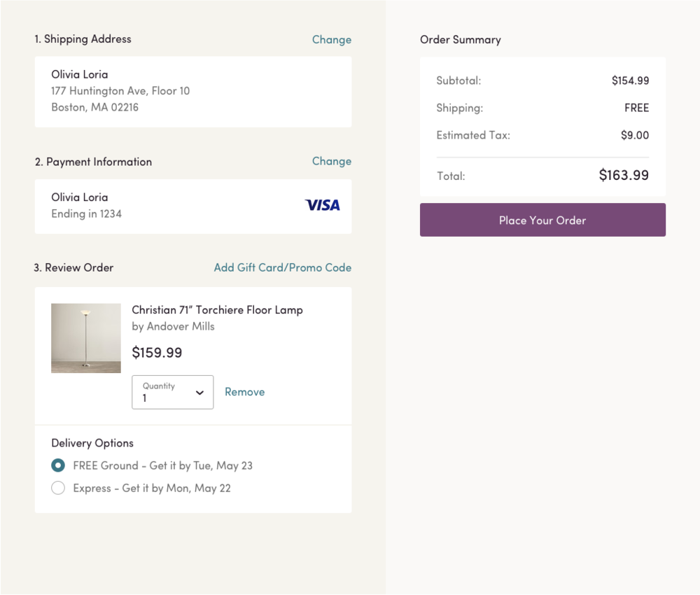Click the Delivery Options heading
700x595 pixels.
tap(92, 443)
